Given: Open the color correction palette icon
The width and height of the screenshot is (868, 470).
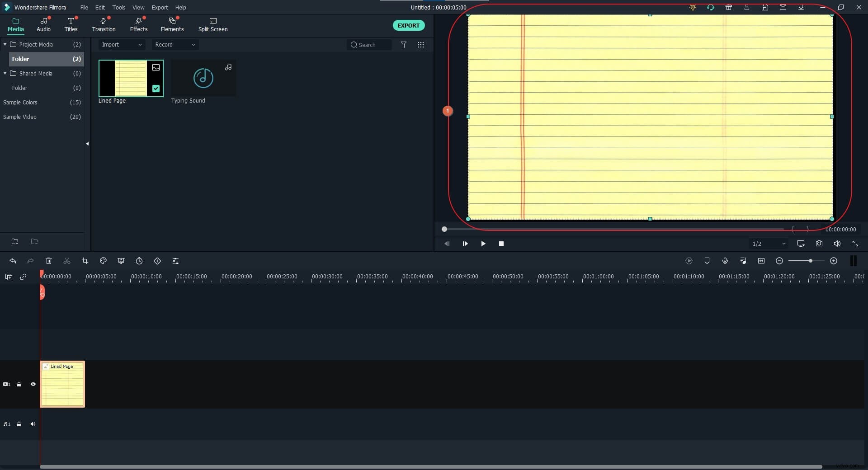Looking at the screenshot, I should pyautogui.click(x=103, y=261).
